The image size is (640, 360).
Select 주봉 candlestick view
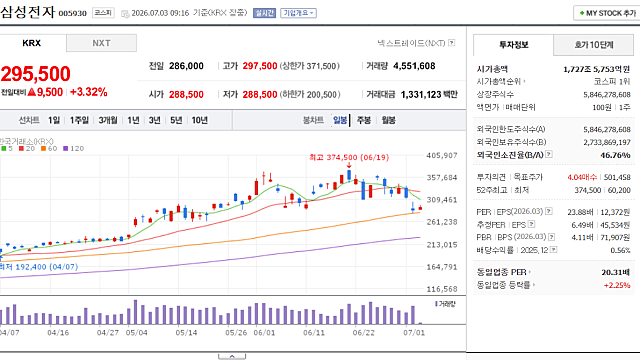pyautogui.click(x=364, y=120)
